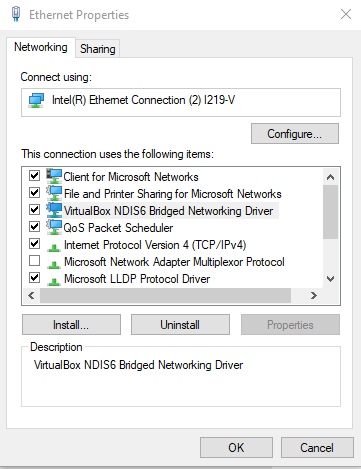The width and height of the screenshot is (361, 469).
Task: Click the list's scroll up arrow
Action: tap(330, 177)
